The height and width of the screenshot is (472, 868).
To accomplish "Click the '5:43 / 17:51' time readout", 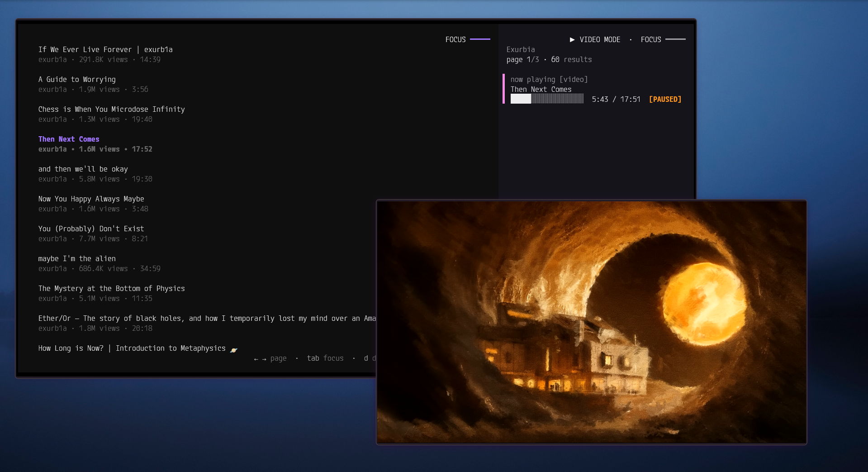I will 616,100.
